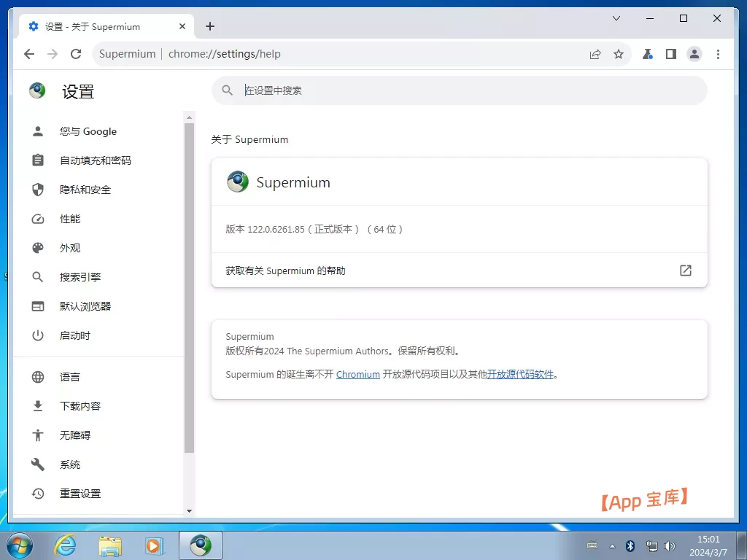Open the 开放源代码软件 link
Screen dimensions: 747x560
pyautogui.click(x=520, y=374)
